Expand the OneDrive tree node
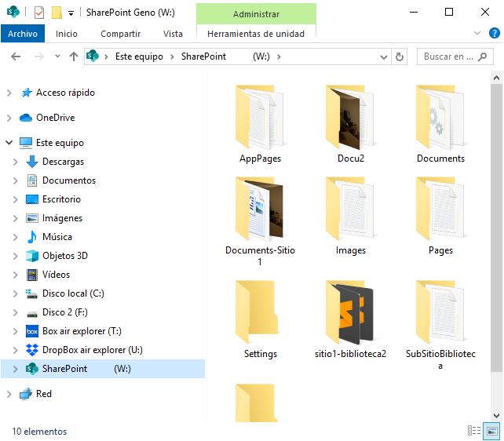 9,118
